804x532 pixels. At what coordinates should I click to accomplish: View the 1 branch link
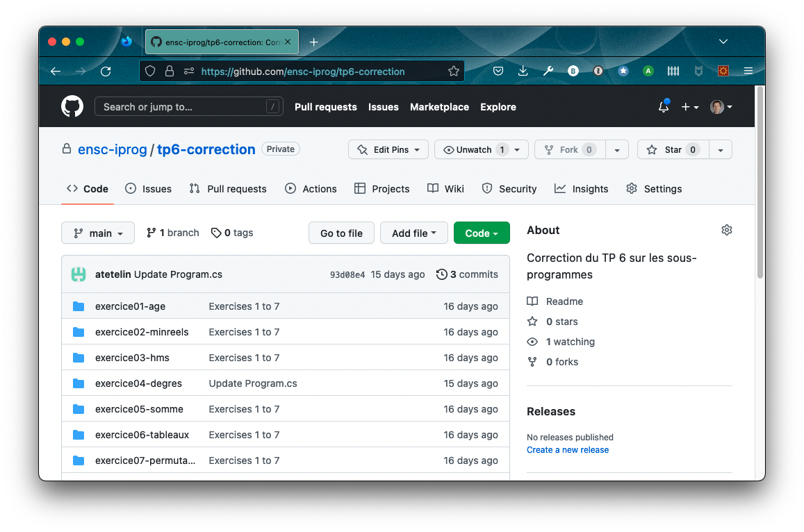(x=173, y=233)
